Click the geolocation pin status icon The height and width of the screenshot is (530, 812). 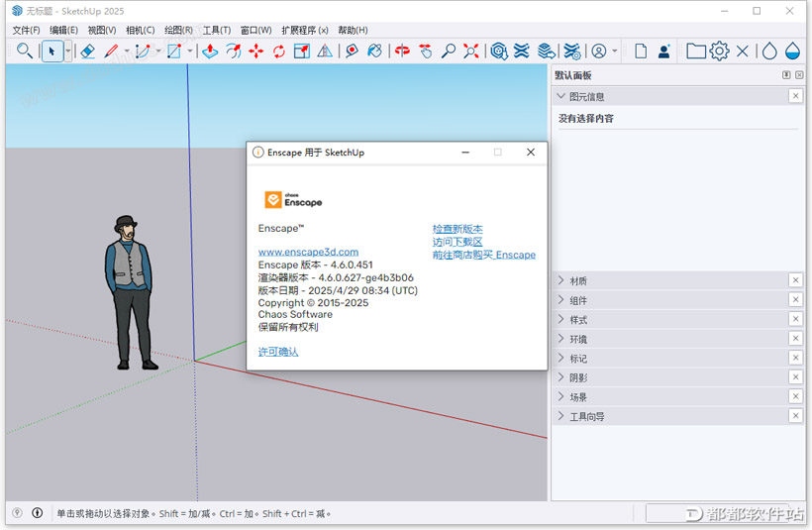pyautogui.click(x=17, y=513)
